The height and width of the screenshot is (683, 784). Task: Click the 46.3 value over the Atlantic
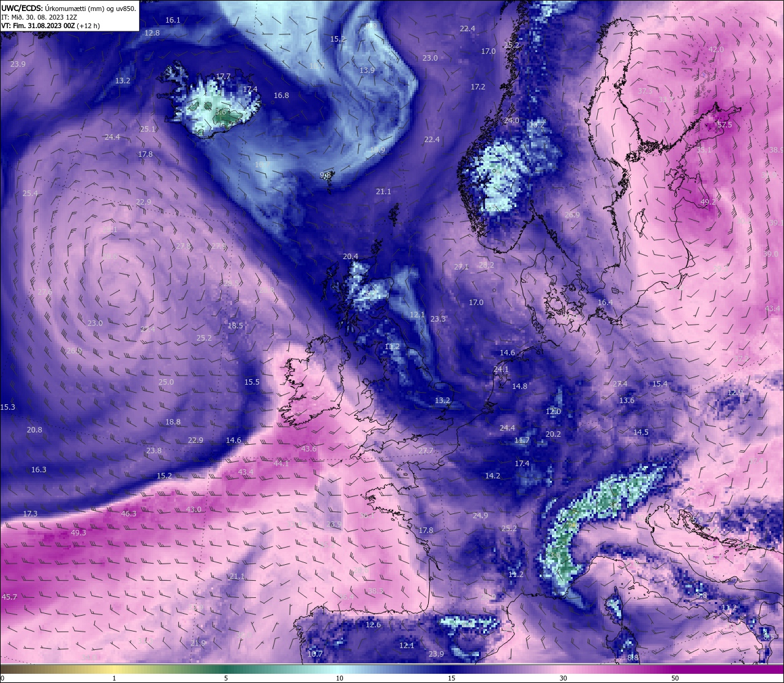click(x=129, y=514)
